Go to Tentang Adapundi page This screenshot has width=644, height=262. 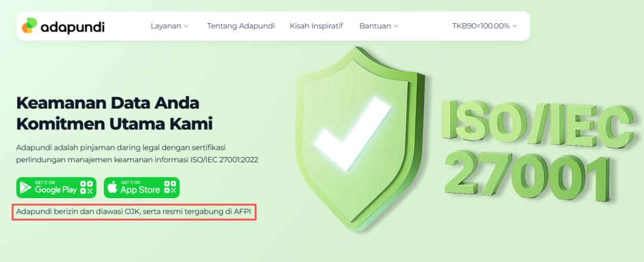click(241, 26)
